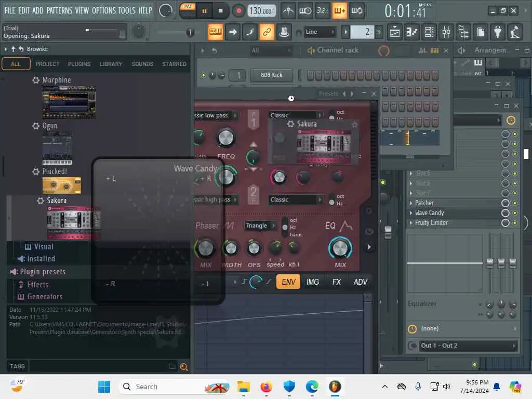
Task: Toggle typing keyboard to piano icon
Action: click(216, 32)
